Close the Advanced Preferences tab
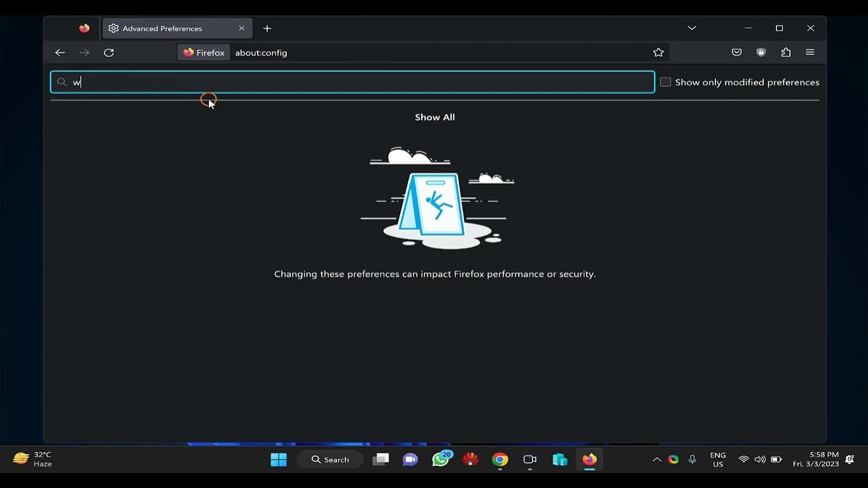The width and height of the screenshot is (868, 488). tap(241, 28)
